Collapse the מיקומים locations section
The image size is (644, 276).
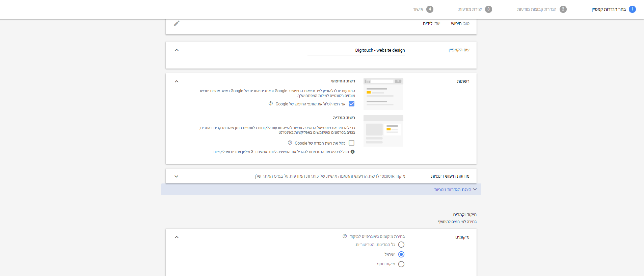click(x=177, y=237)
